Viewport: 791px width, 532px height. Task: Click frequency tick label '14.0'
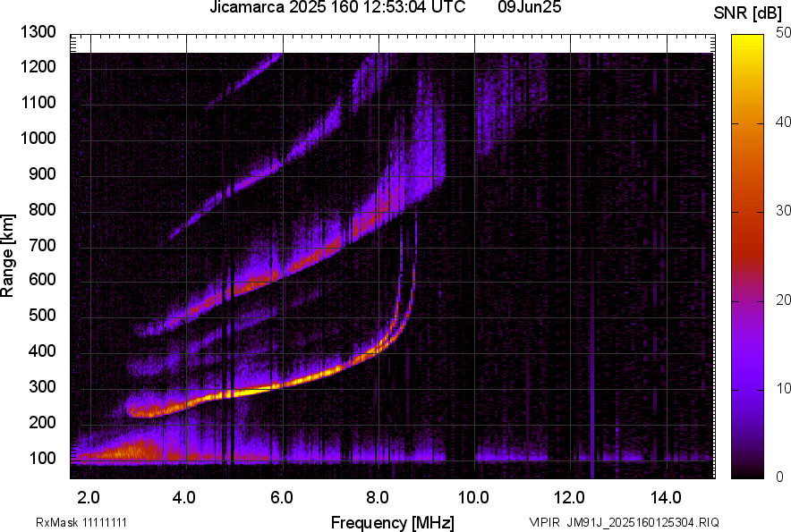666,498
